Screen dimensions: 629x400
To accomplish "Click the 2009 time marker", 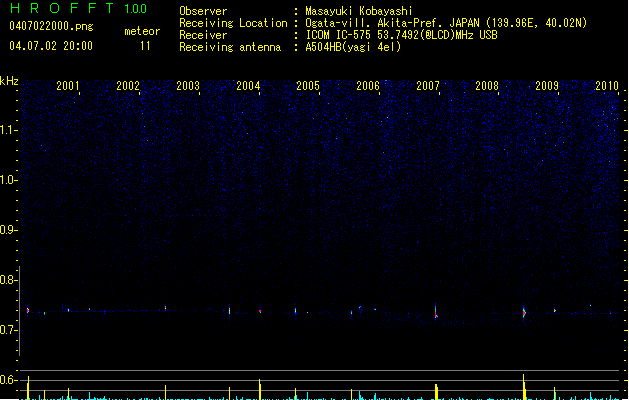I will click(x=547, y=85).
